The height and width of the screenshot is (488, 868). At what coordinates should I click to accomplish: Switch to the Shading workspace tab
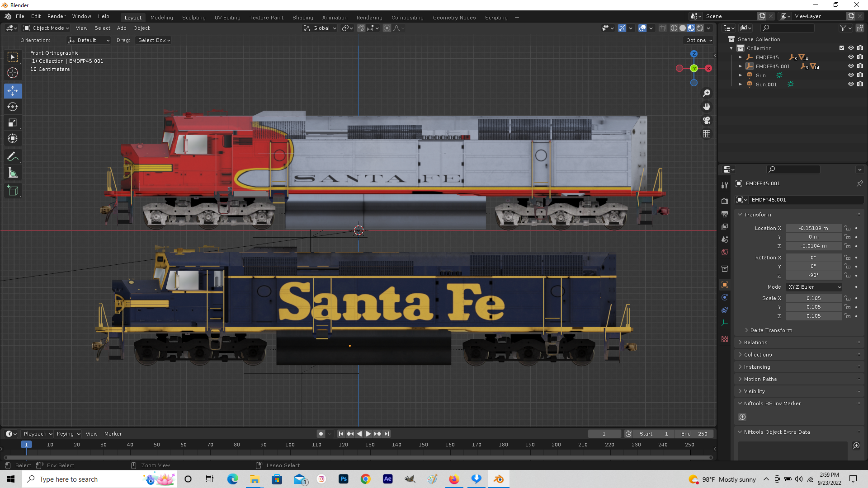tap(302, 18)
